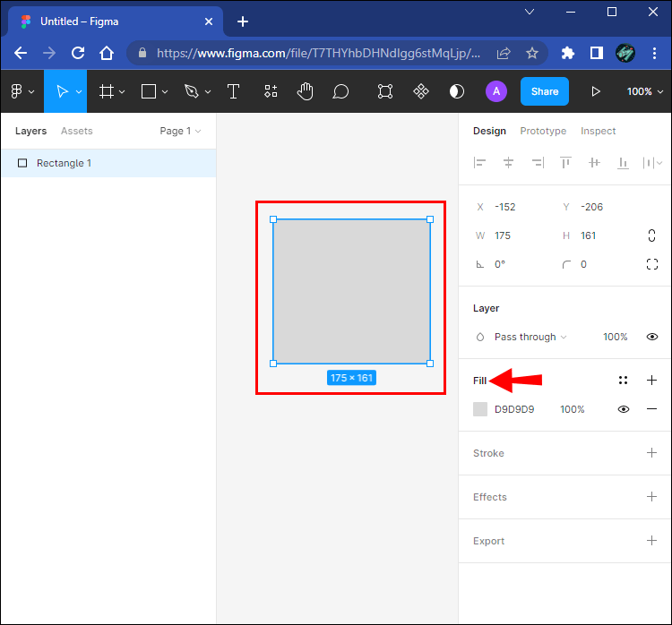
Task: Expand the 100% zoom dropdown
Action: click(x=645, y=91)
